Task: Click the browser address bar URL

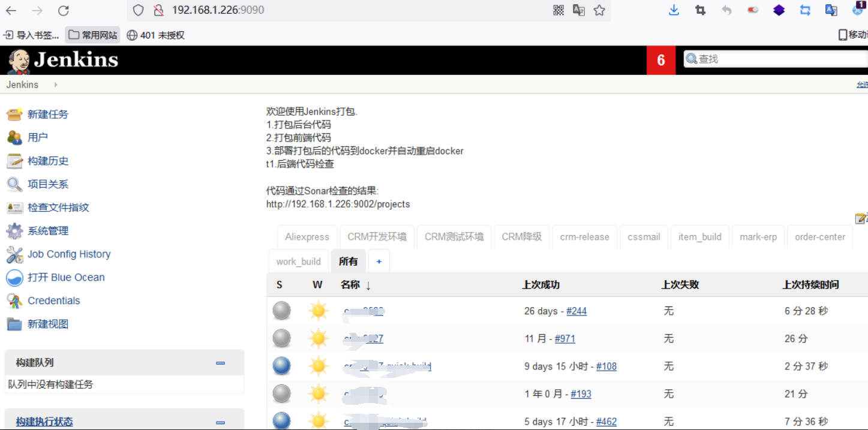Action: pos(218,10)
